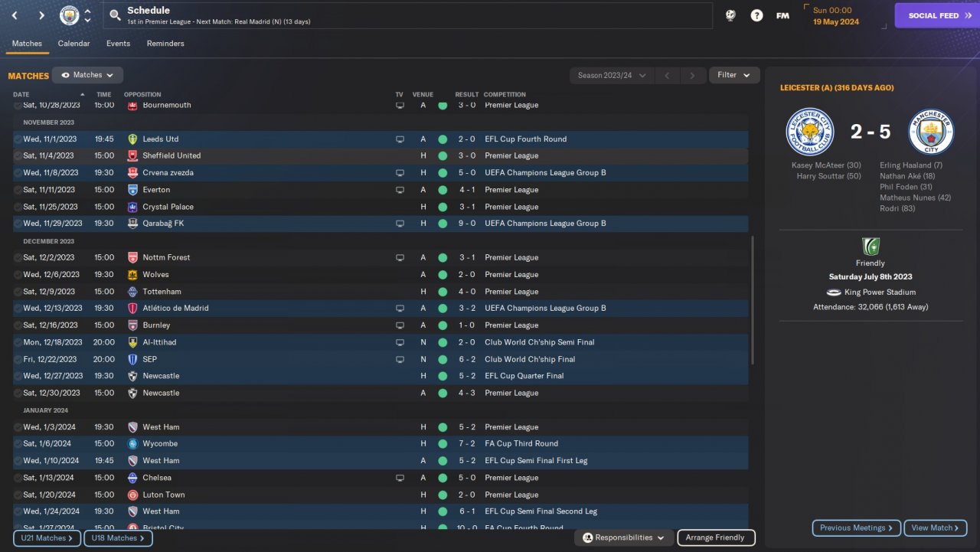Click the Friendly competition icon
Image resolution: width=980 pixels, height=552 pixels.
[871, 247]
